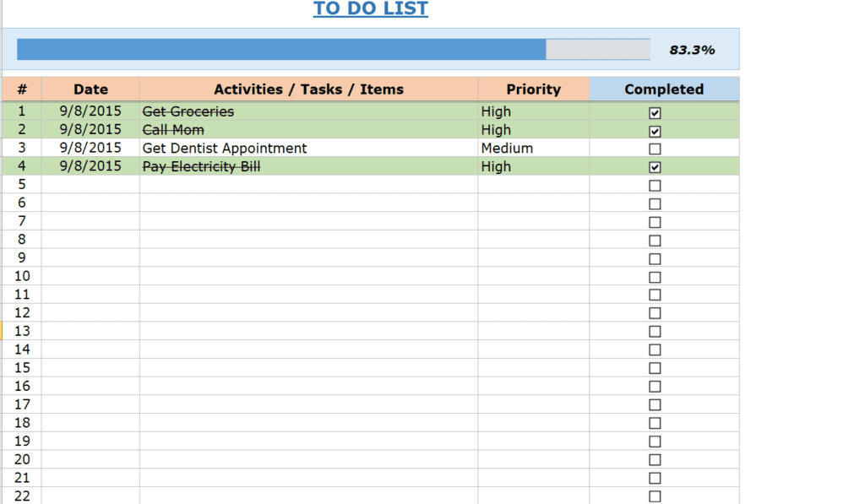Viewport: 865px width, 504px height.
Task: Tick the Completed checkbox in row 15
Action: 655,368
